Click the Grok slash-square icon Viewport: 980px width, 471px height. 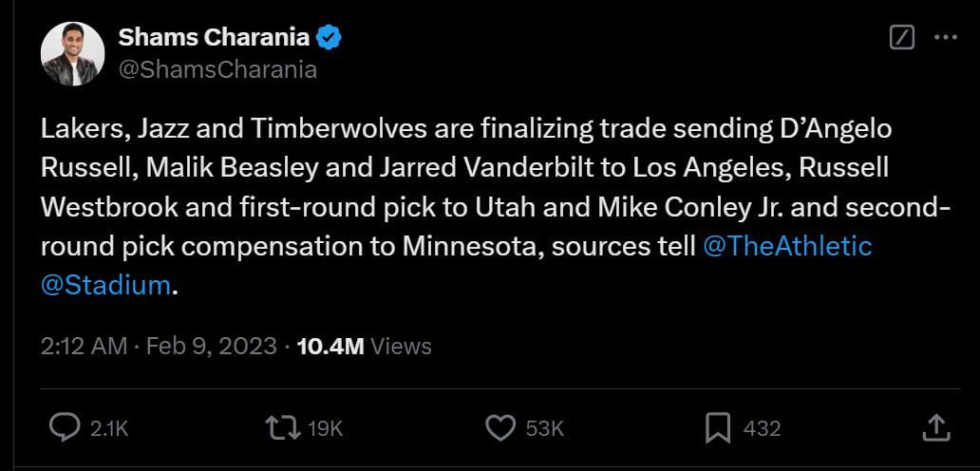[x=902, y=38]
